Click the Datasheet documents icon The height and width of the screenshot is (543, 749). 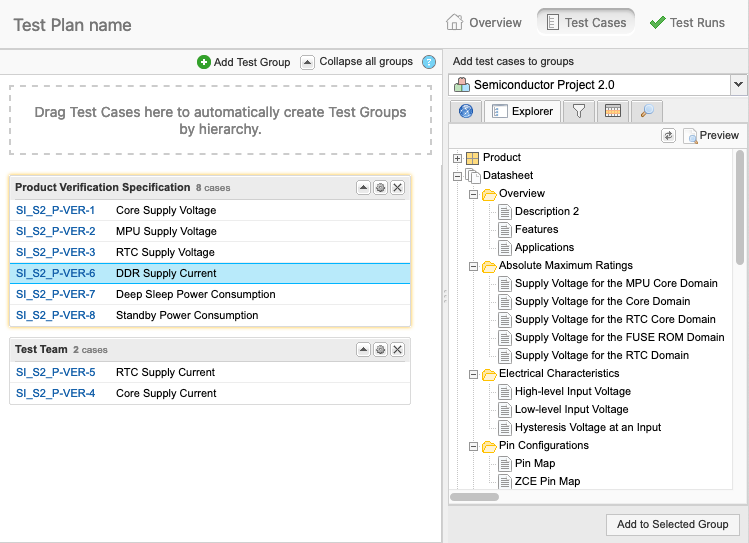(x=472, y=176)
